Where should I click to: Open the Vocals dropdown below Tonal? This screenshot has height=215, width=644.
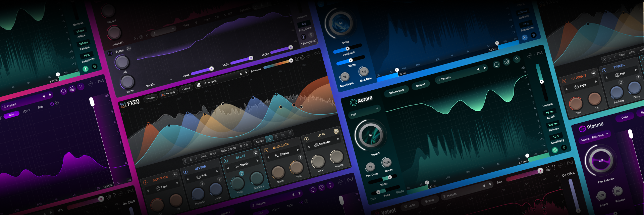point(159,83)
